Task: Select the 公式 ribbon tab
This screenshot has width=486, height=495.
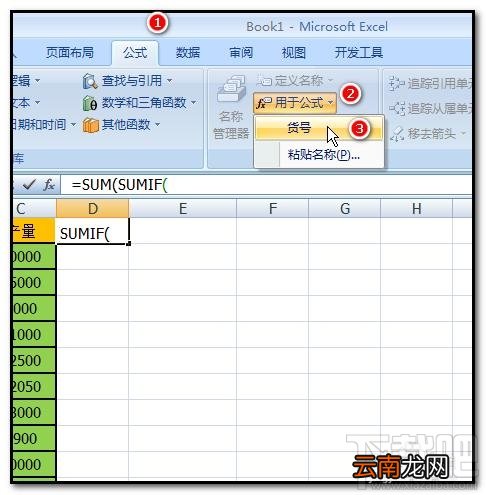Action: coord(135,53)
